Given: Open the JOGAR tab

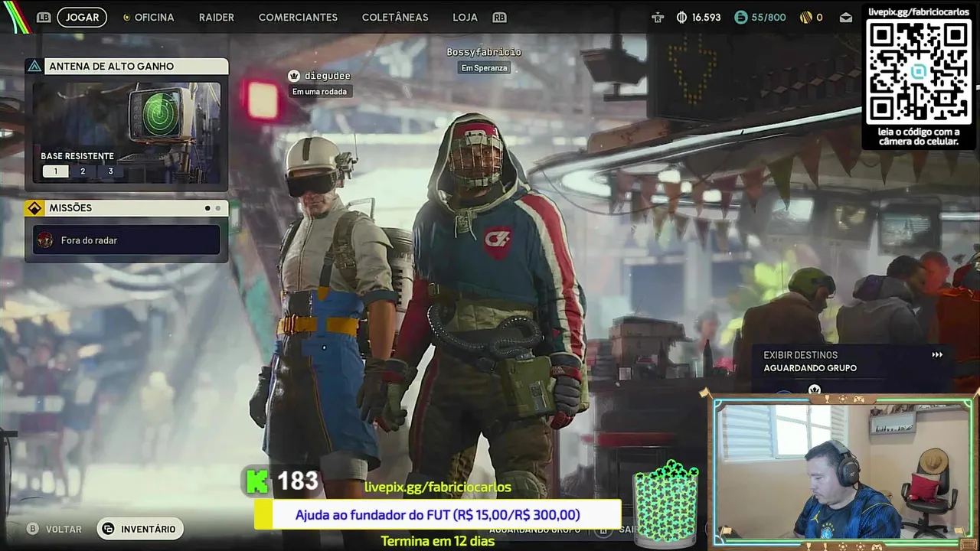Looking at the screenshot, I should [82, 17].
